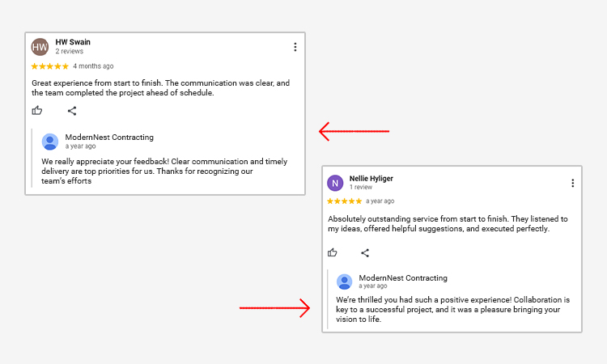
Task: Select ModernNest Contracting name replying to Nellie
Action: coord(403,277)
